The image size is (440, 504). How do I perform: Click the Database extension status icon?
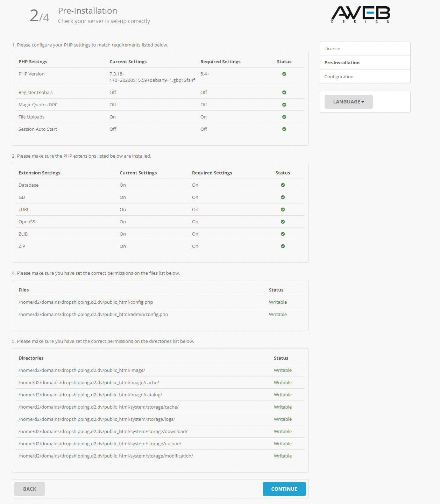[x=283, y=185]
